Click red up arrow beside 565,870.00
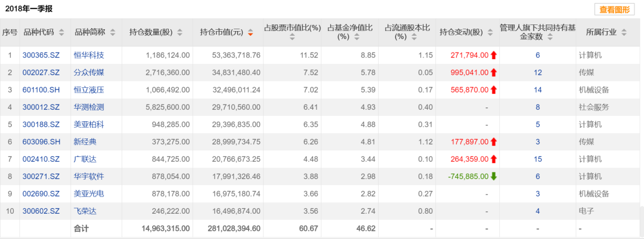The width and height of the screenshot is (644, 240). click(494, 90)
